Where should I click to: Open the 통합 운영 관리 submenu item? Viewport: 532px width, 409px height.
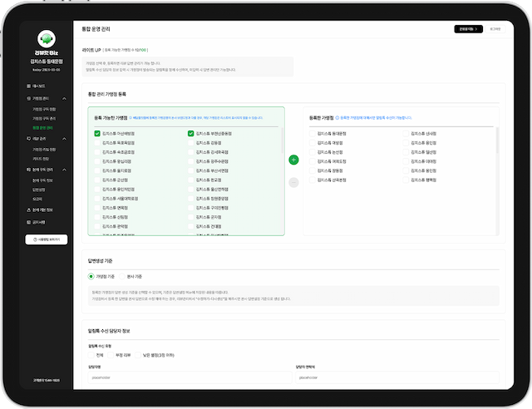click(43, 128)
